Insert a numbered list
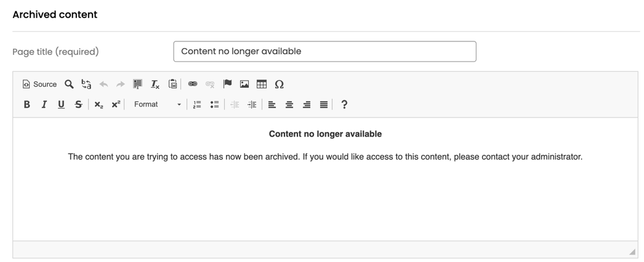 197,105
